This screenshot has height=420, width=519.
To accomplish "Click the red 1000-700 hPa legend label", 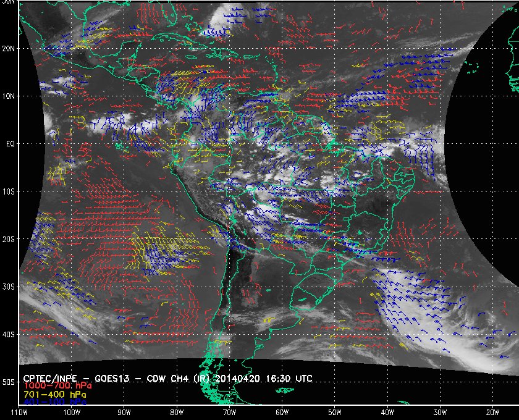I will [57, 386].
